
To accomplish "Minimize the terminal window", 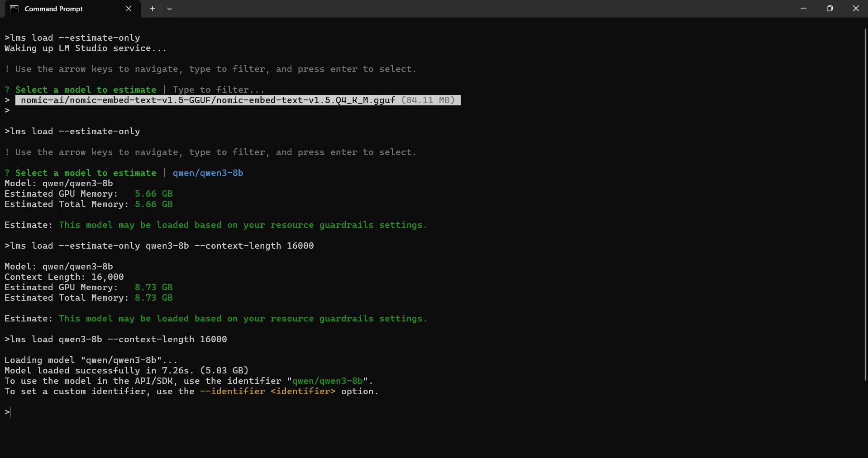I will tap(804, 8).
